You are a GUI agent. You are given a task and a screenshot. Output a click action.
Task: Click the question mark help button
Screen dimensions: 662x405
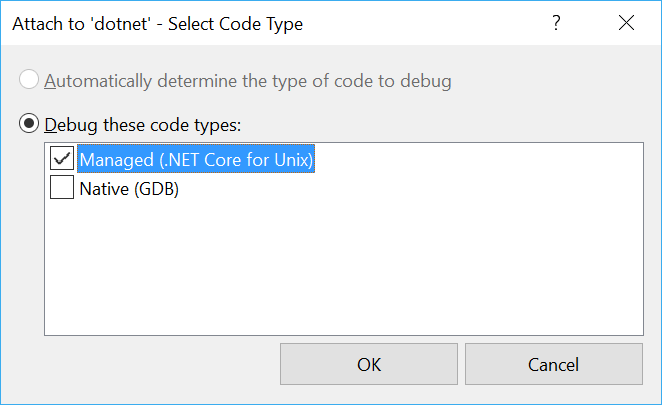point(557,24)
